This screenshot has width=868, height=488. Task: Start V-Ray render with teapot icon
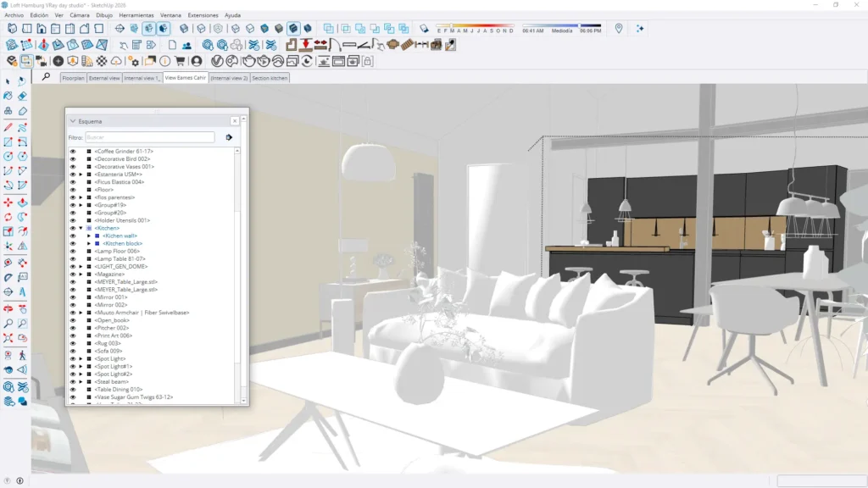pyautogui.click(x=248, y=61)
